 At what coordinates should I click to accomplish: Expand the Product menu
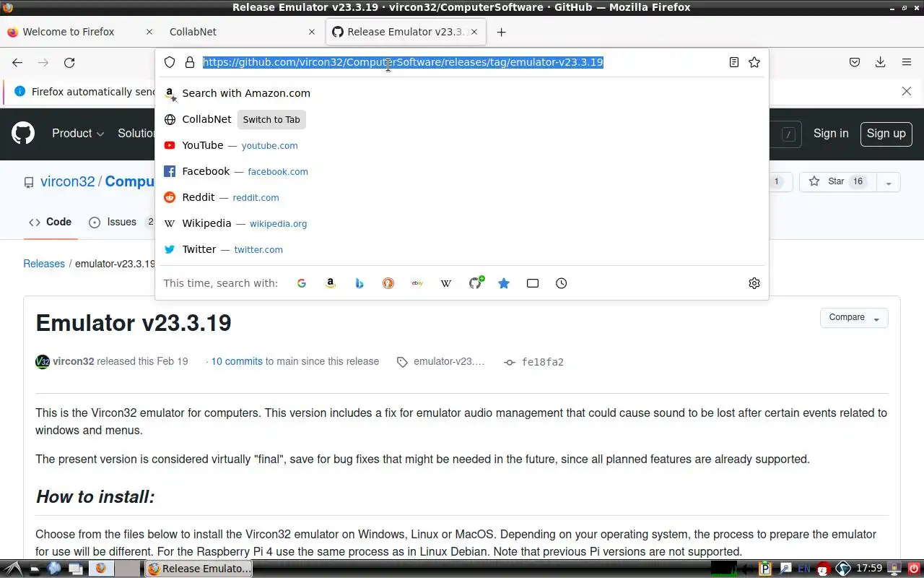pos(78,134)
